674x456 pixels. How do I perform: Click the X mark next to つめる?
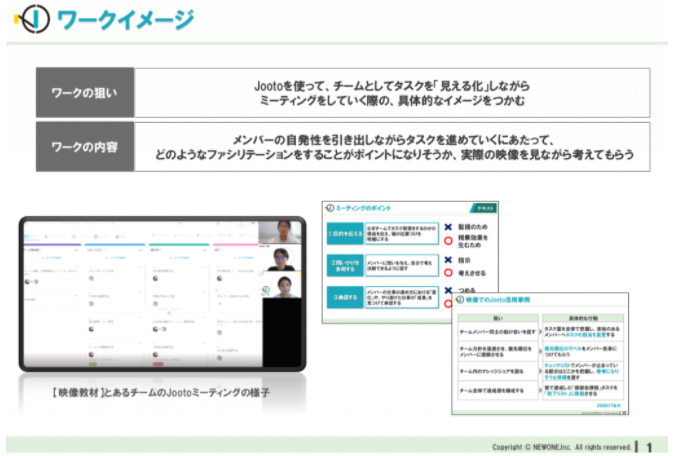448,290
